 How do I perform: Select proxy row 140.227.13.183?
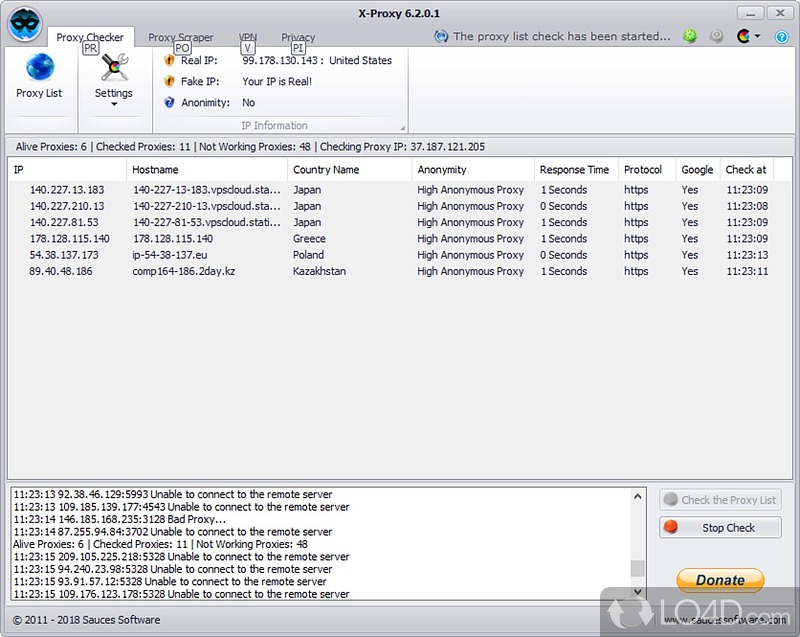[399, 190]
